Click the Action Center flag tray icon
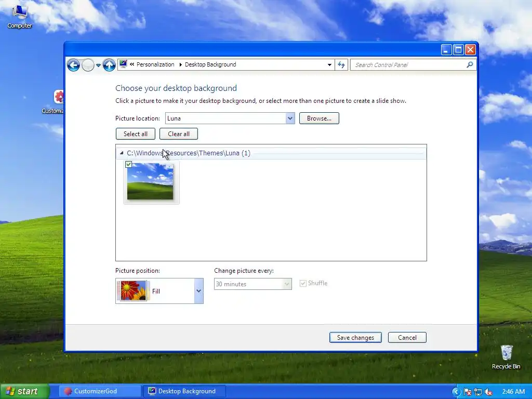Viewport: 532px width, 399px height. coord(468,392)
